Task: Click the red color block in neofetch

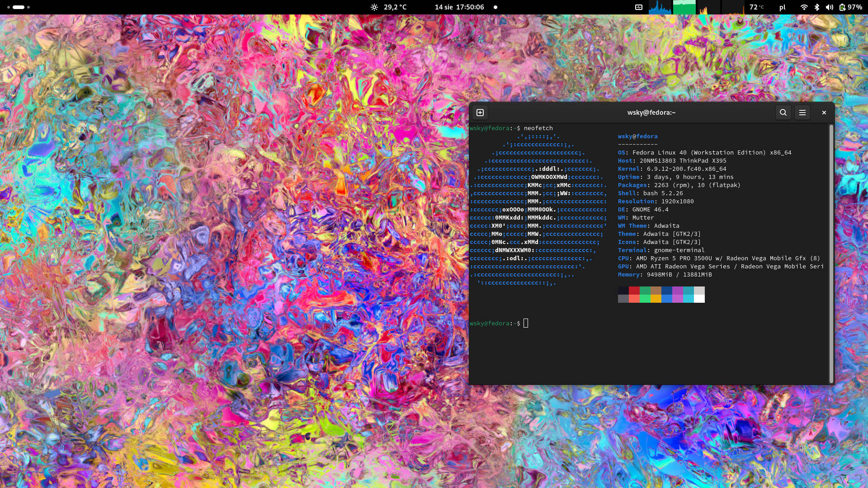Action: click(x=634, y=291)
